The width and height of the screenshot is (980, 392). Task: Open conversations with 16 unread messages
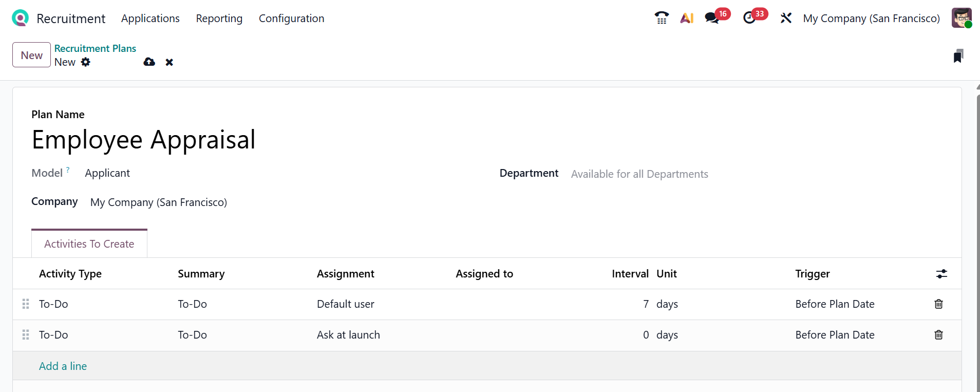[712, 18]
